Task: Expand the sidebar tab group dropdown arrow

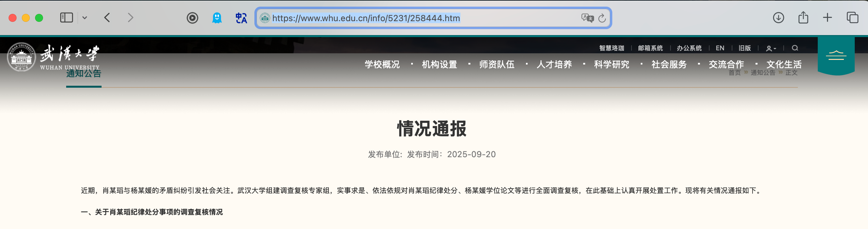Action: (x=85, y=18)
